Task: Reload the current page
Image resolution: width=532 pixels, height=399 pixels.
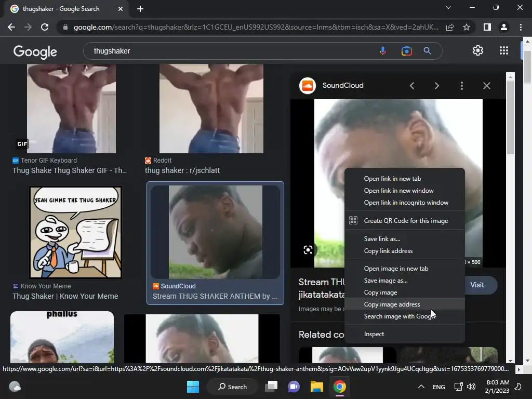Action: [x=45, y=27]
